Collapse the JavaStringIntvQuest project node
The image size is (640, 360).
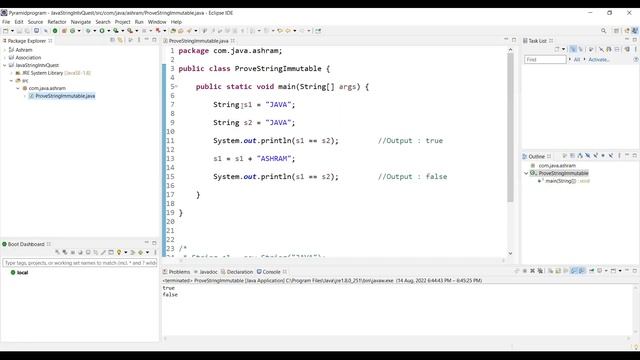4,65
